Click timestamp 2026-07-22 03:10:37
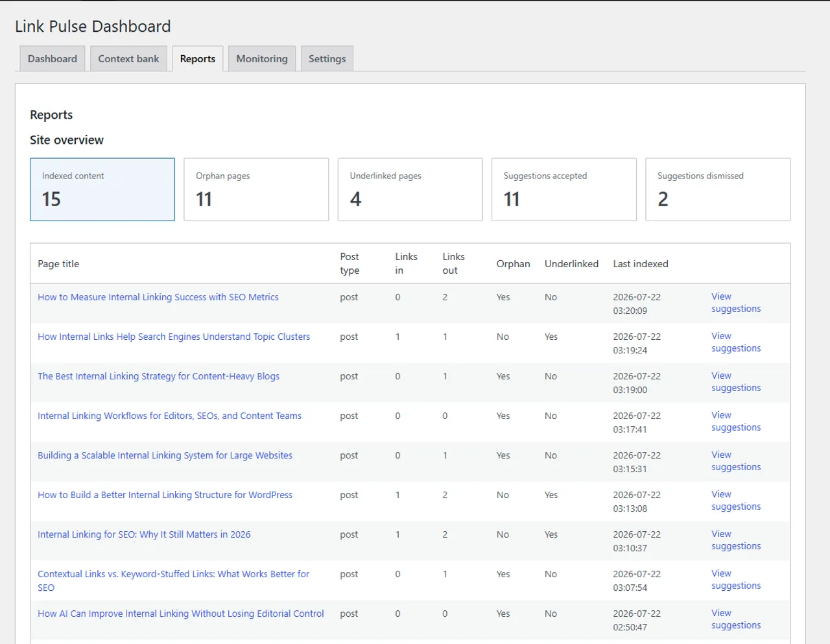Viewport: 830px width, 644px height. [x=637, y=541]
